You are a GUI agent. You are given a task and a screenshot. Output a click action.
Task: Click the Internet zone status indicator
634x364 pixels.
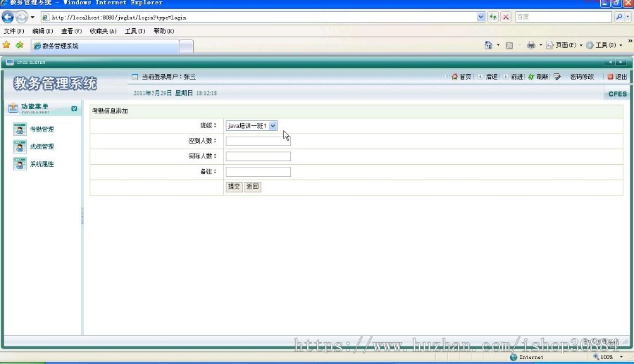[x=527, y=357]
